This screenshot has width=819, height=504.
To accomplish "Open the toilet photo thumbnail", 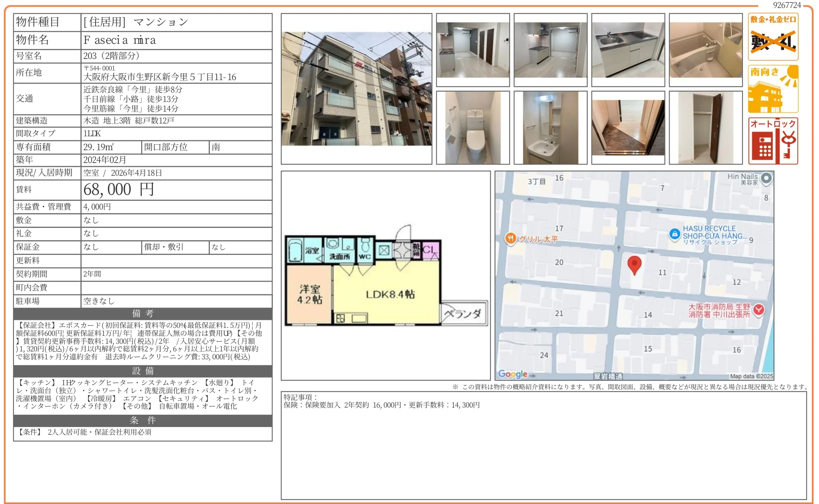I will point(472,127).
